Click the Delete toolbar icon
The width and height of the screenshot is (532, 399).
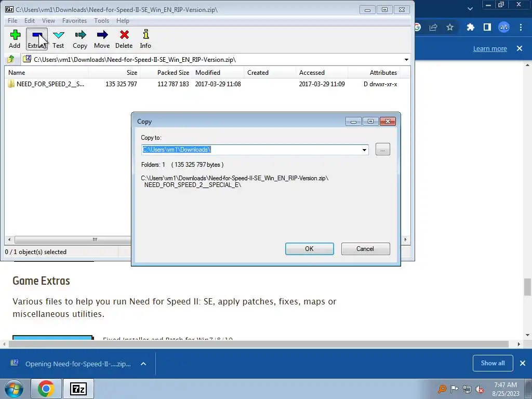pos(124,39)
